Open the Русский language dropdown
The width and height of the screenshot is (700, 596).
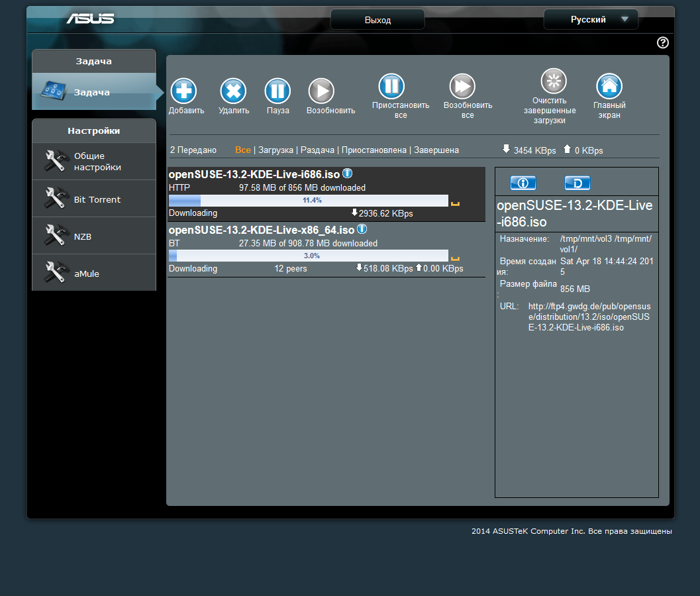591,19
